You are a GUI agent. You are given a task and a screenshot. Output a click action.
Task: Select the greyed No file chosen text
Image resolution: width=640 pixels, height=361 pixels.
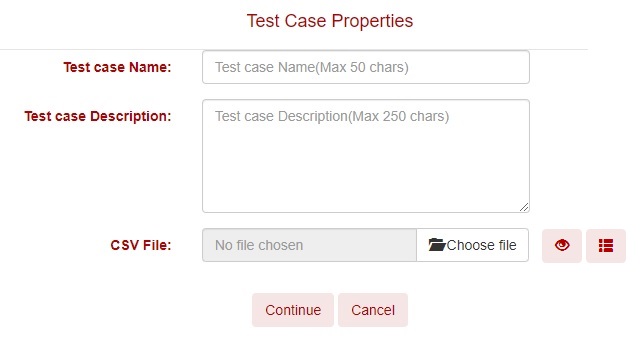(259, 245)
